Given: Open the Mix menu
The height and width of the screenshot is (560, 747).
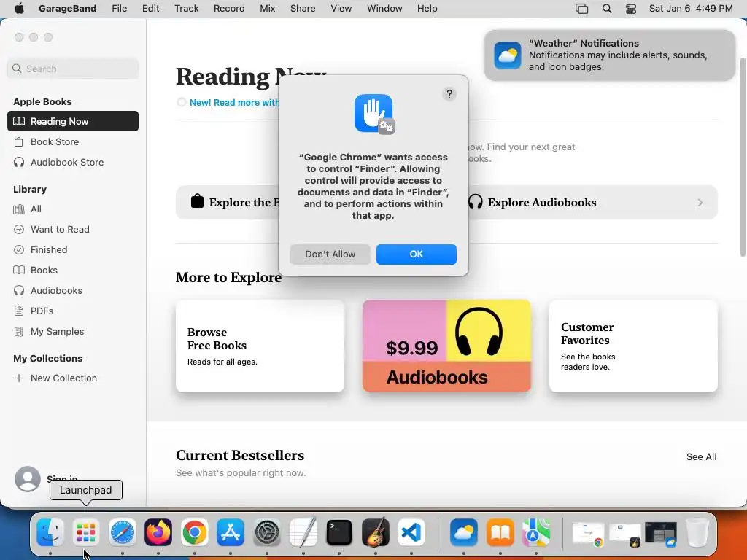Looking at the screenshot, I should tap(267, 9).
